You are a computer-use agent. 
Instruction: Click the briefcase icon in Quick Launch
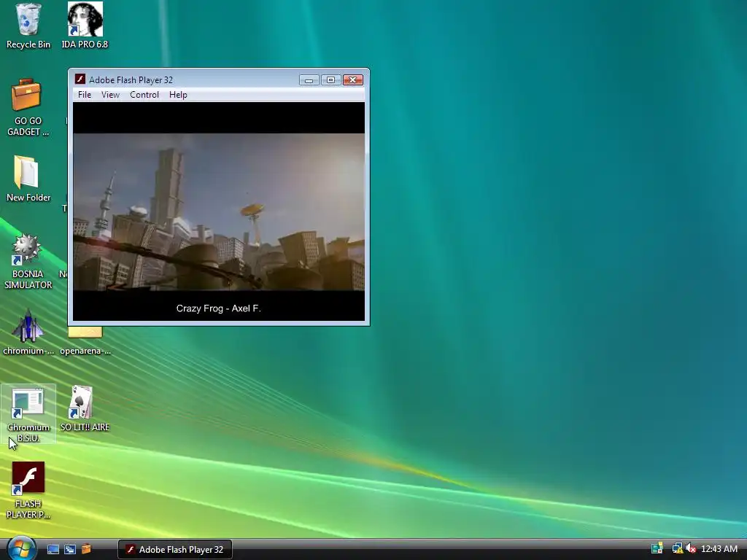tap(86, 550)
